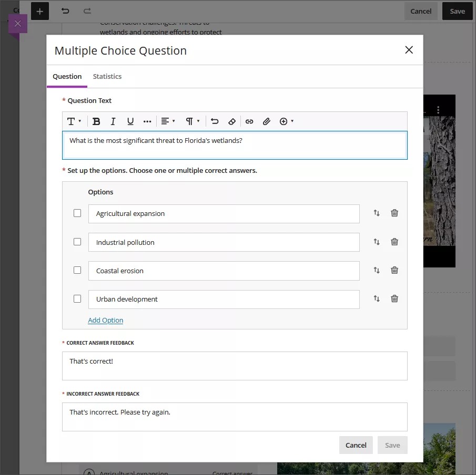Open the text style dropdown

[x=74, y=121]
